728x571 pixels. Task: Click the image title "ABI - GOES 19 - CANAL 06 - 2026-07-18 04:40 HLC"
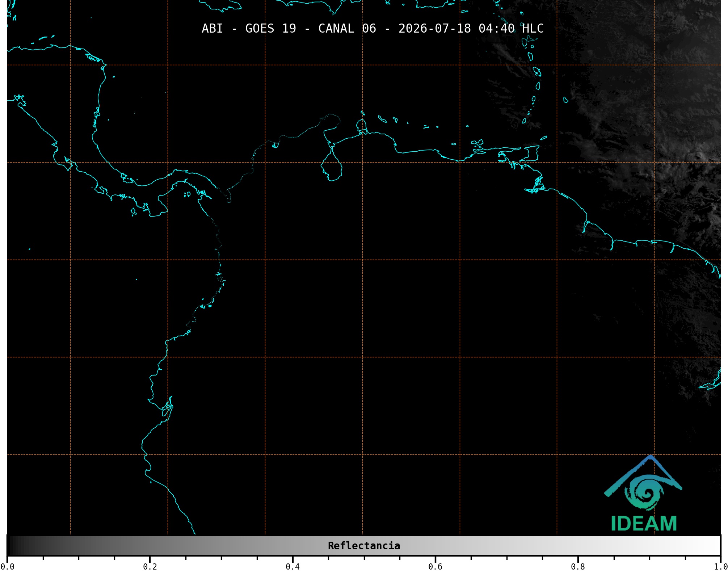(373, 29)
